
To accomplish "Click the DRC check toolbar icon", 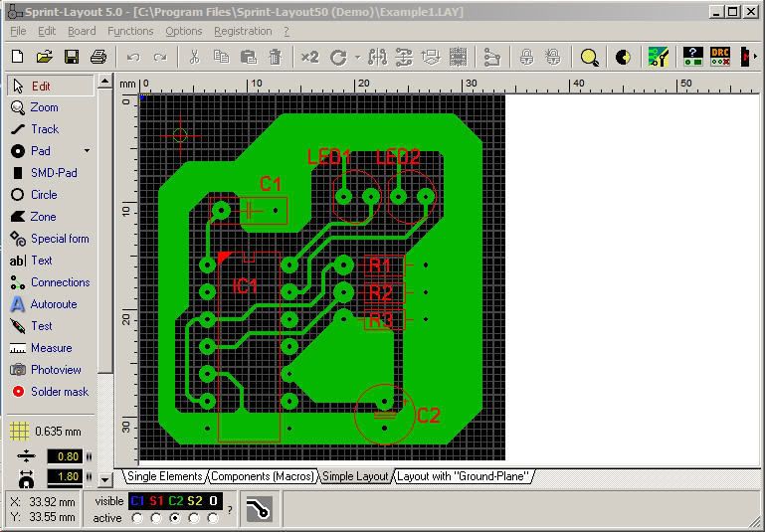I will pyautogui.click(x=720, y=58).
